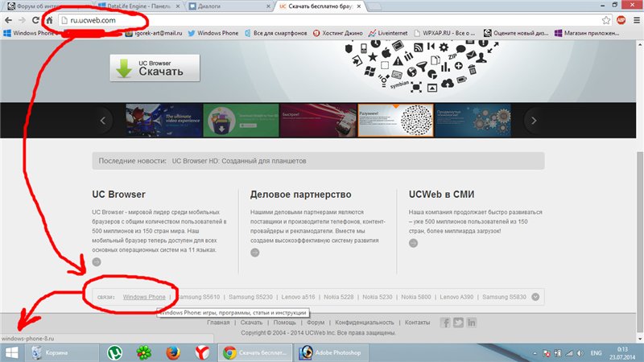The image size is (644, 362).
Task: Open the volume tray icon
Action: (580, 353)
